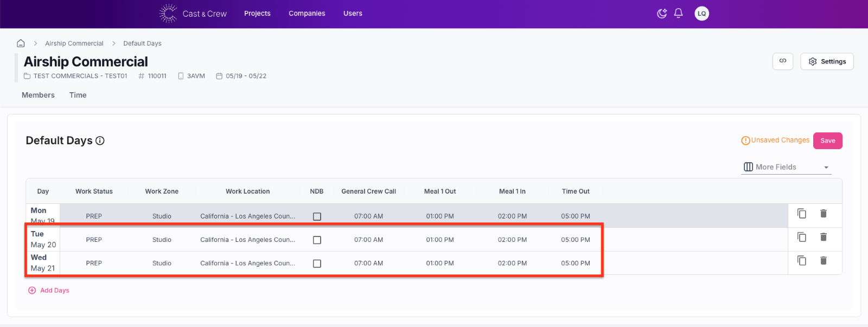This screenshot has width=868, height=327.
Task: Click Add Days link
Action: pos(49,290)
